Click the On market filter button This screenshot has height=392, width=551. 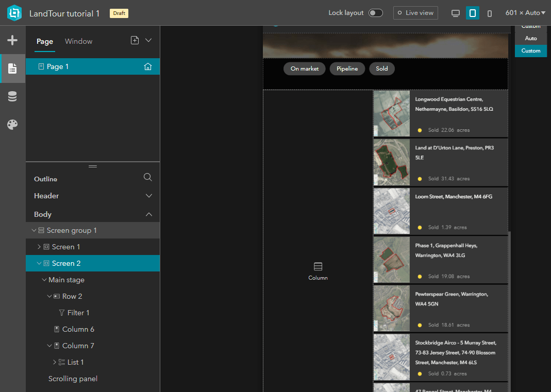pos(304,69)
